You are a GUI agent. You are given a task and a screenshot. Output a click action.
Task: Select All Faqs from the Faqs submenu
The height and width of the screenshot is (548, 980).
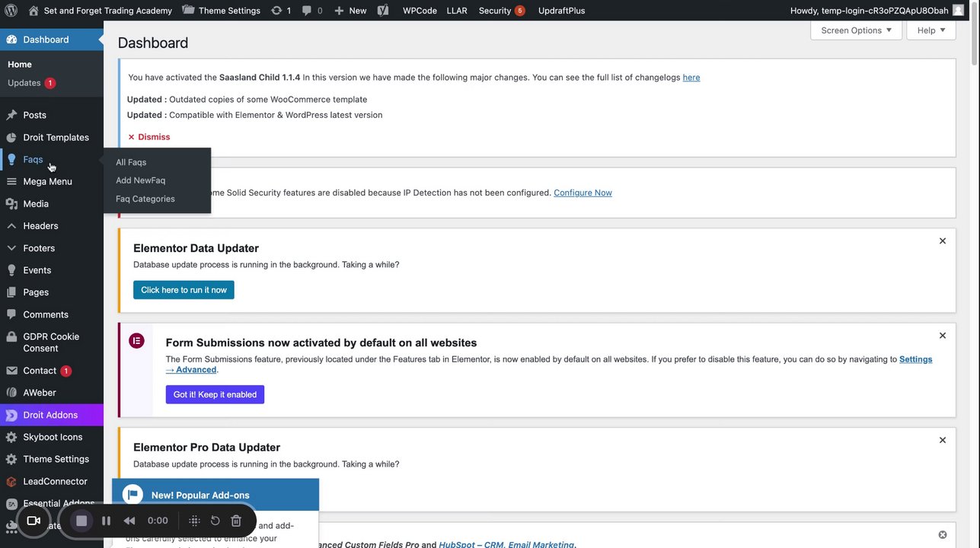click(x=131, y=162)
